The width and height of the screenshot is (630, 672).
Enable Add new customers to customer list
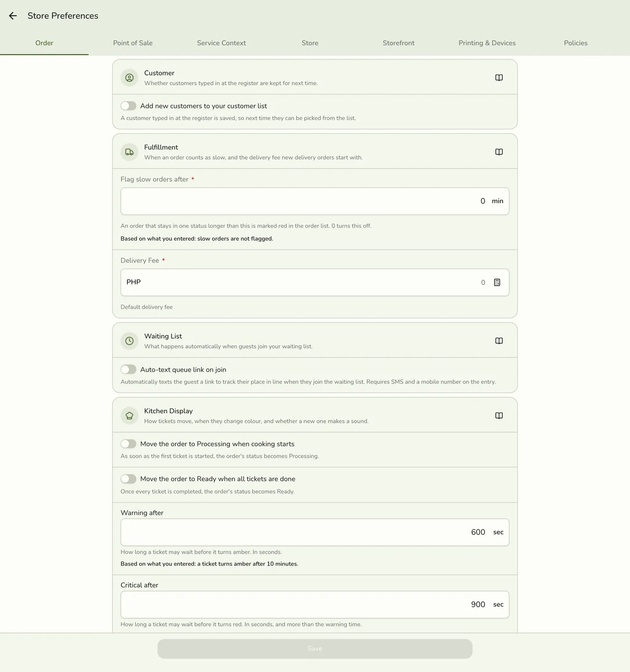[128, 106]
